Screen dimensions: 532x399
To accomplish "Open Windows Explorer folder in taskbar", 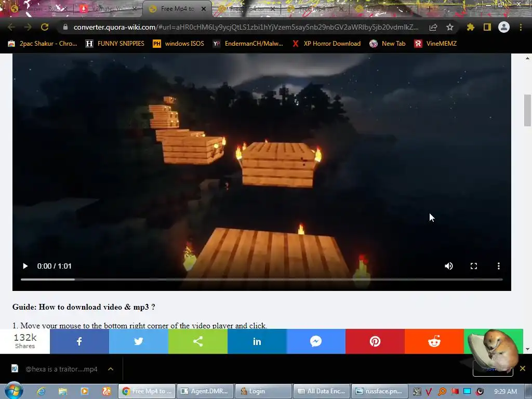I will click(63, 391).
